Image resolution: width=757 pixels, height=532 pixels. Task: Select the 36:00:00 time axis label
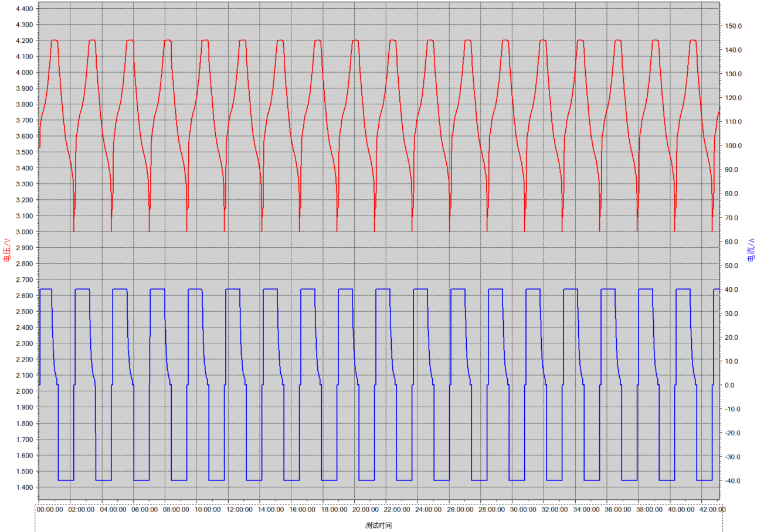click(x=618, y=510)
